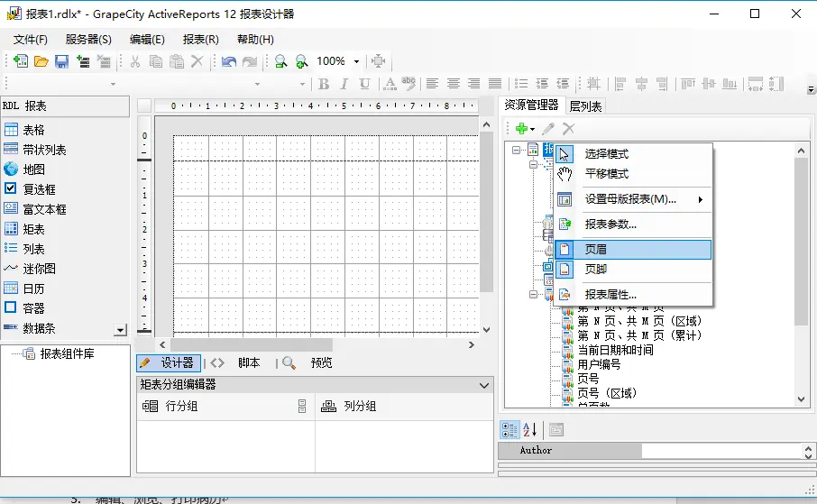Open the 设置母版报表(M)... submenu
Image resolution: width=817 pixels, height=504 pixels.
(633, 199)
